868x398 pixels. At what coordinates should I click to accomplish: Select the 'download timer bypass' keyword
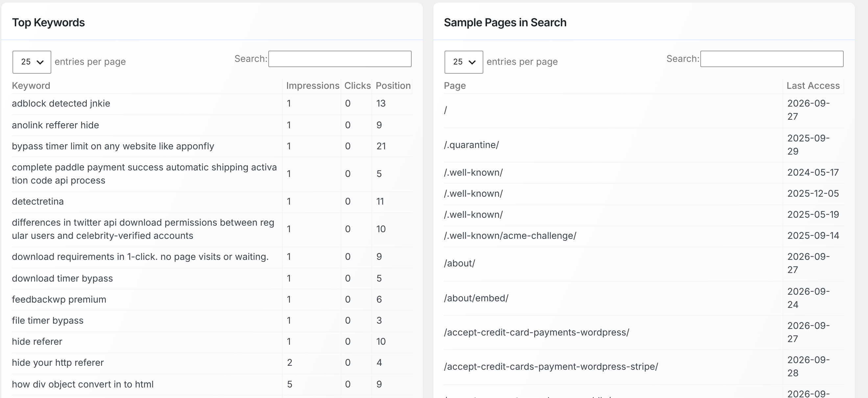pyautogui.click(x=62, y=279)
